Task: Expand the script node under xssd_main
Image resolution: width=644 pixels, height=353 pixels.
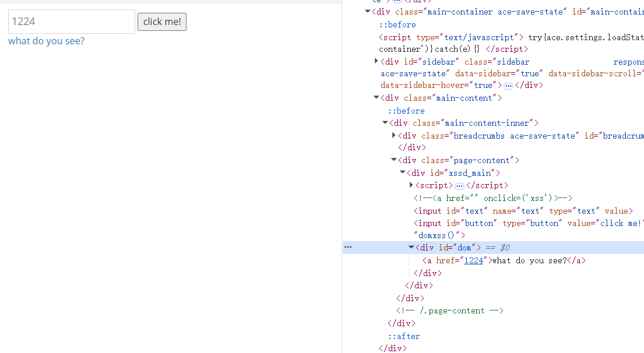Action: click(x=411, y=185)
